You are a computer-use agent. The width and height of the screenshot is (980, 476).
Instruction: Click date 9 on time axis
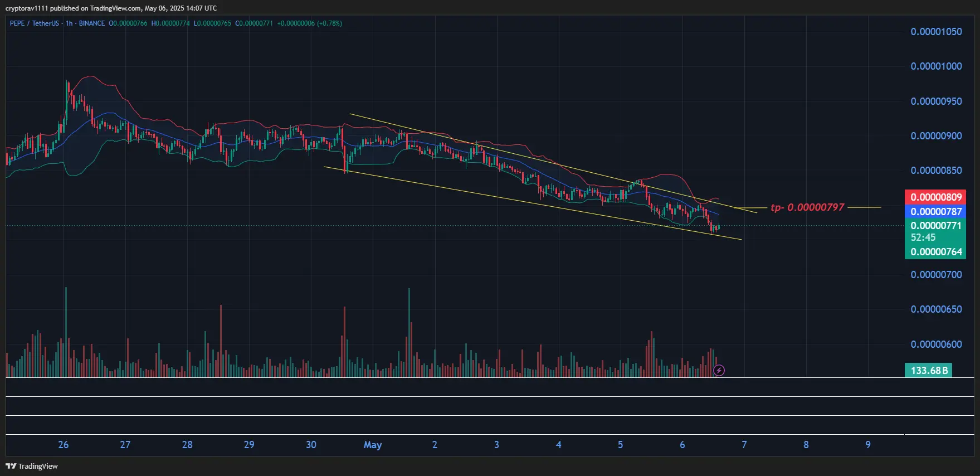click(867, 445)
